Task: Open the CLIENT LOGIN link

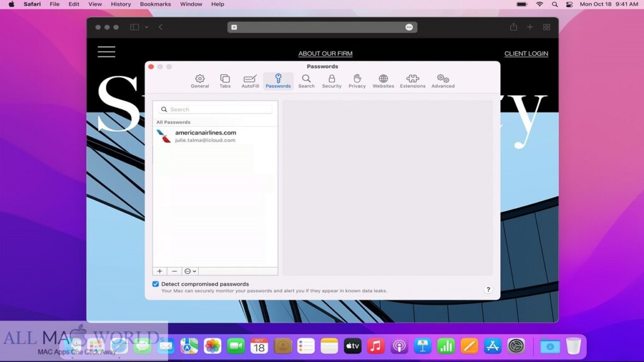Action: point(526,53)
